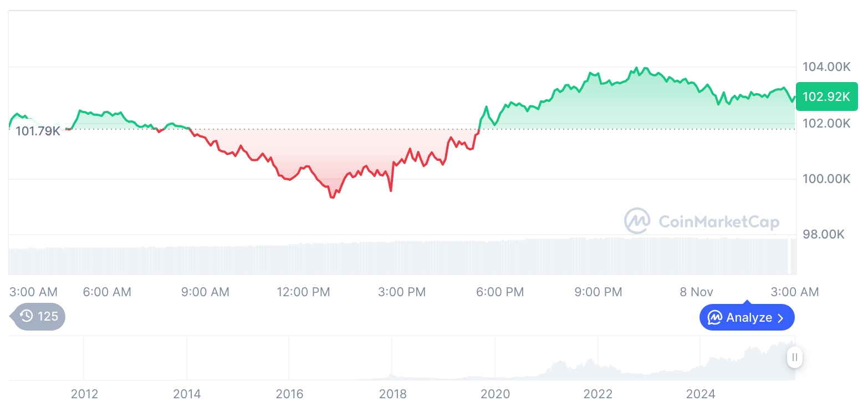This screenshot has width=868, height=406.
Task: Click 2018 on the overview timeline
Action: (392, 394)
